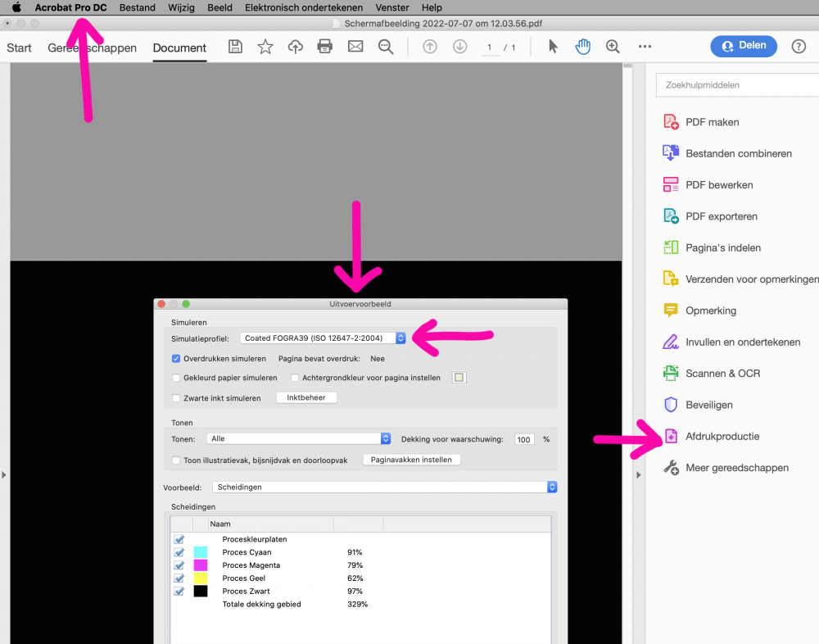The image size is (819, 644).
Task: Open the Elektronisch ondertekenen menu
Action: coord(304,7)
